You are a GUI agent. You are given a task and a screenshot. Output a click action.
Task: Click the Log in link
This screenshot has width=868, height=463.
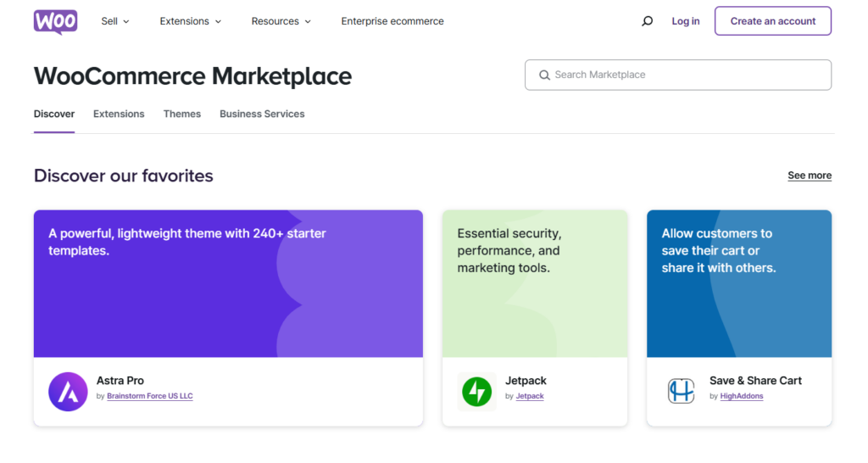685,21
